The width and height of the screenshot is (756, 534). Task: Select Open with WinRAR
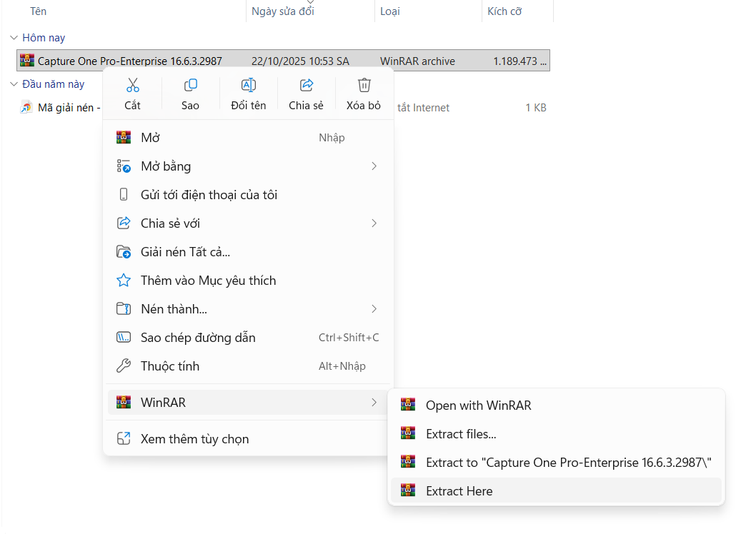coord(478,405)
